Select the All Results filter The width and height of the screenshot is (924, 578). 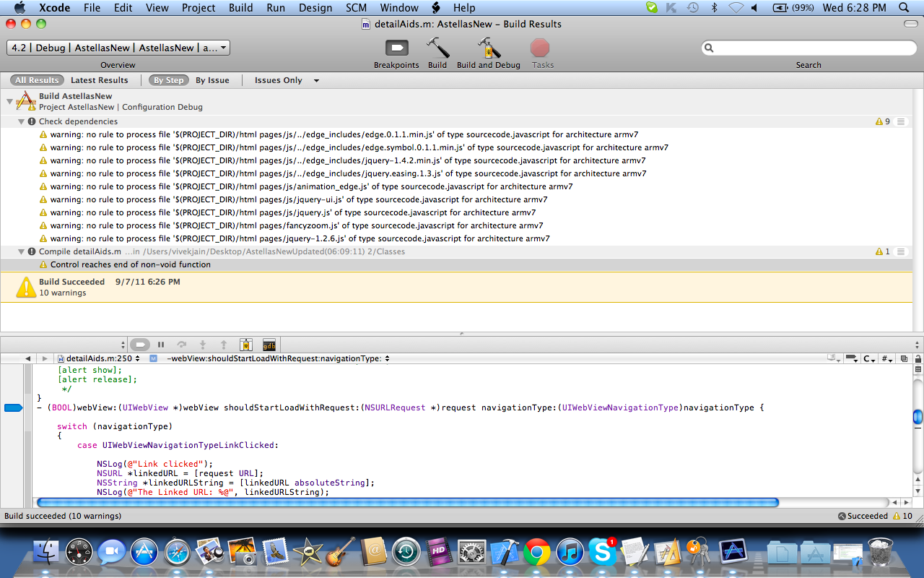point(37,80)
